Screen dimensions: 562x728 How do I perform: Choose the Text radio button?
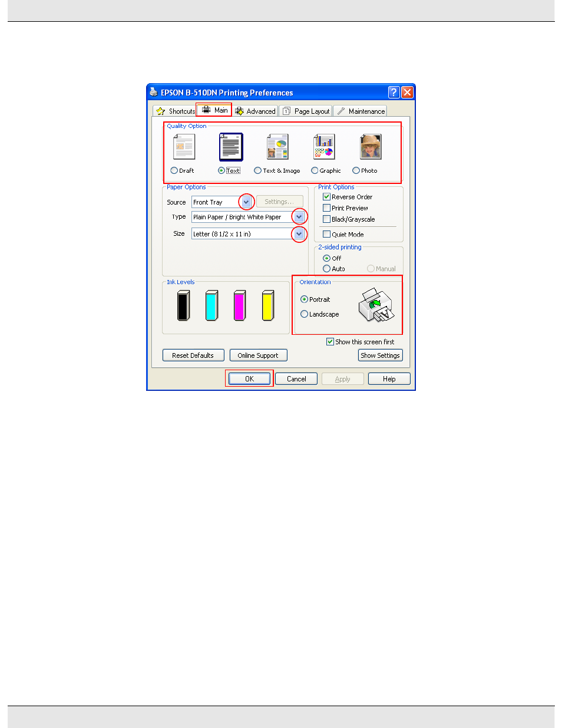click(x=221, y=170)
